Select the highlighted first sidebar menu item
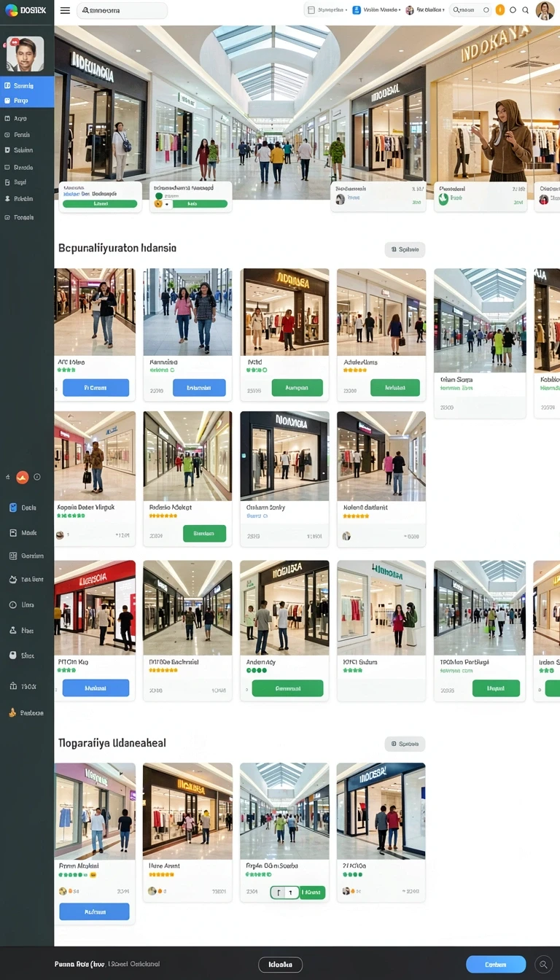Screen dimensions: 560x980 [27, 85]
